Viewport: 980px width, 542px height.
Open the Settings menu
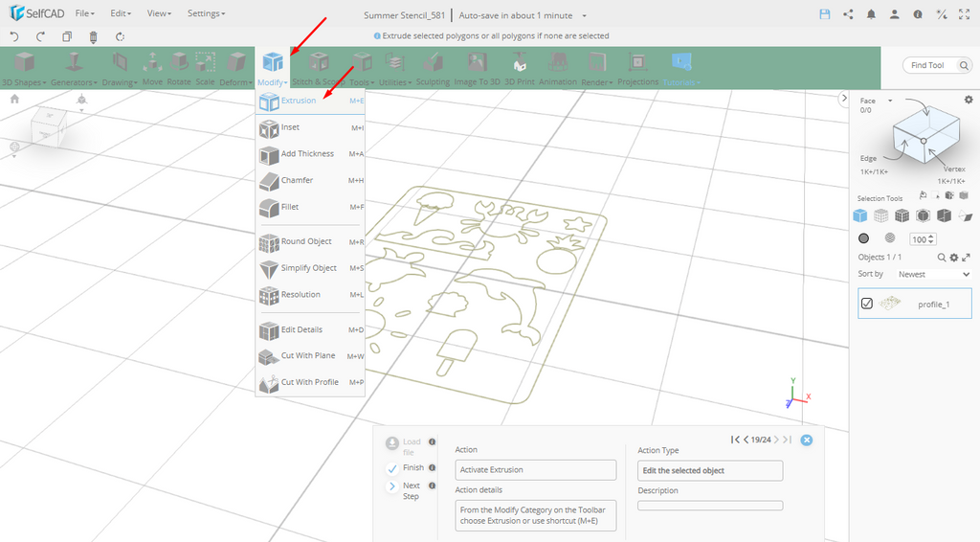(x=207, y=13)
